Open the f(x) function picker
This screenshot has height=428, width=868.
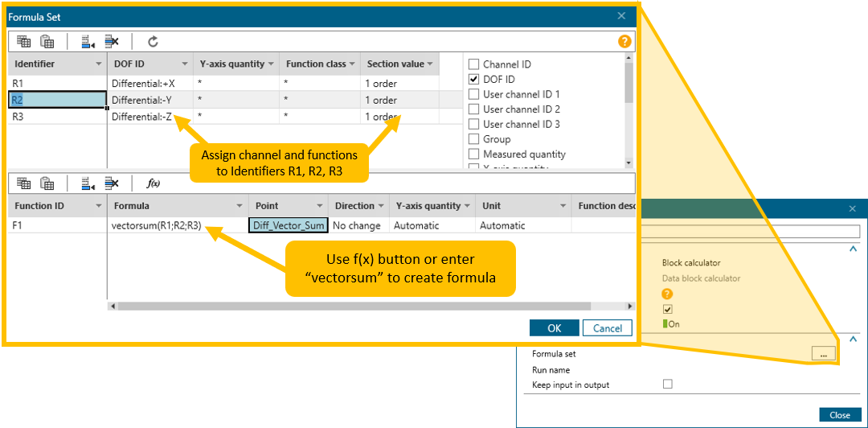(x=153, y=183)
